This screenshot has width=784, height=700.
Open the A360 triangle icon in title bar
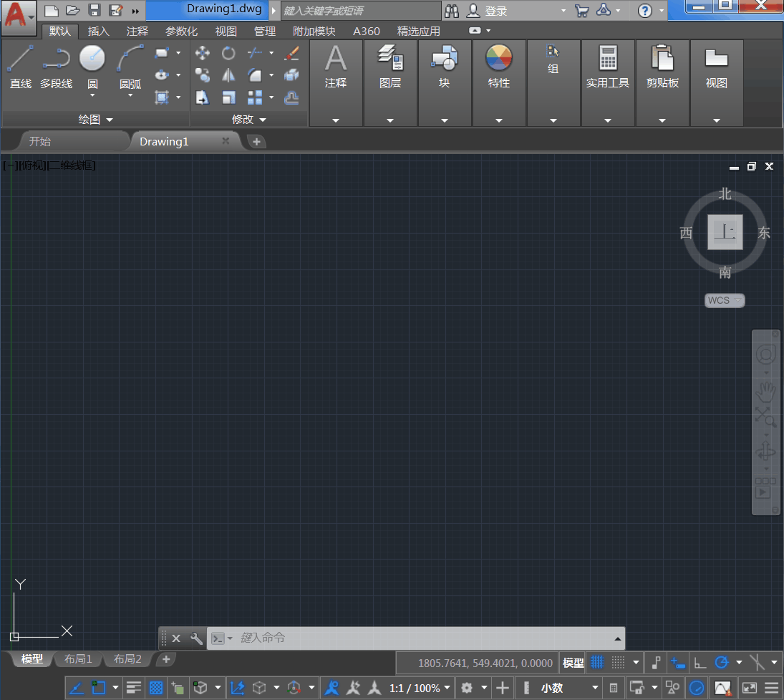(604, 10)
